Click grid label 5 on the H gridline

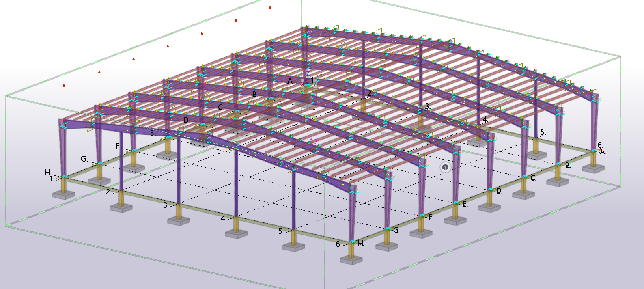pos(280,231)
